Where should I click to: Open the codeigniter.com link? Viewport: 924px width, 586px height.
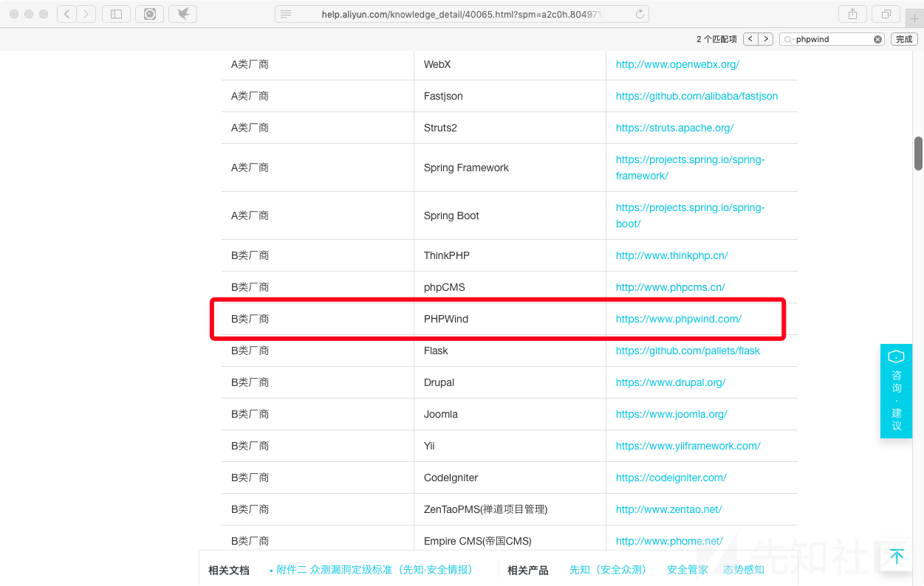point(671,478)
